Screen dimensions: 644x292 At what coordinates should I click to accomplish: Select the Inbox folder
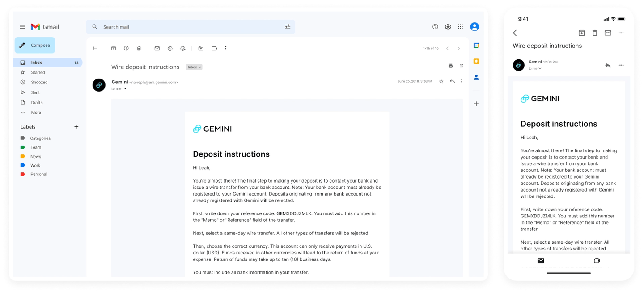coord(48,63)
